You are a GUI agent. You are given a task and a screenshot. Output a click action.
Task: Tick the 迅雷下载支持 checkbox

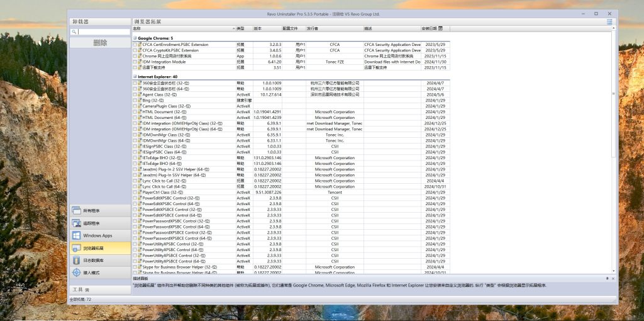click(x=135, y=67)
